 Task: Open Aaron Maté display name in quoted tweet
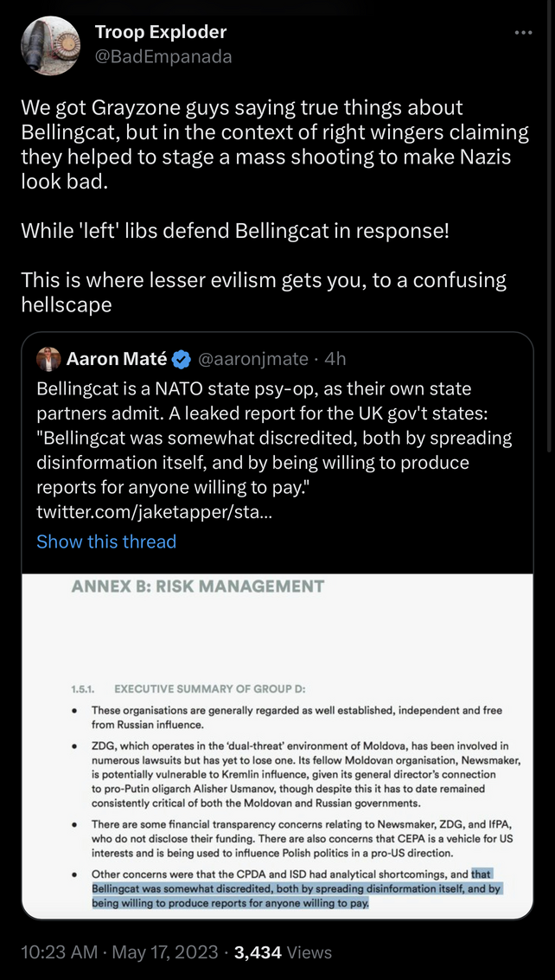pyautogui.click(x=117, y=359)
